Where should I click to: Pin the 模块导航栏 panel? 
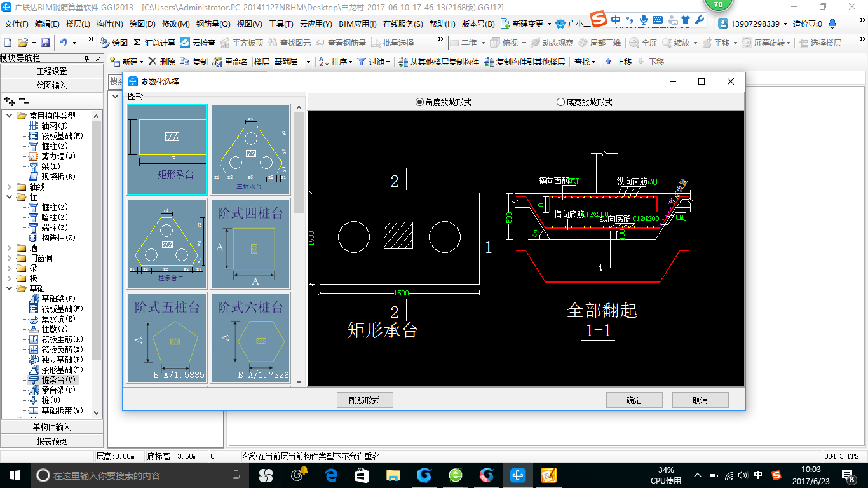[87, 58]
